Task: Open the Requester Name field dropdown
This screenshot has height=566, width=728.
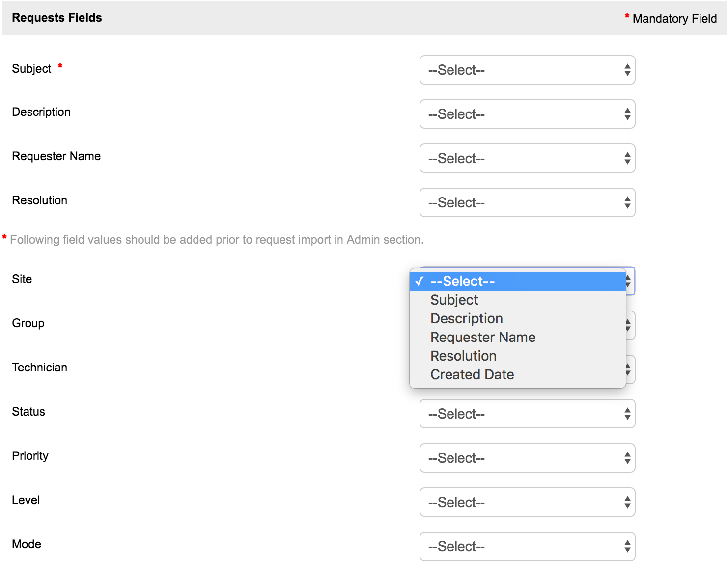Action: pos(527,158)
